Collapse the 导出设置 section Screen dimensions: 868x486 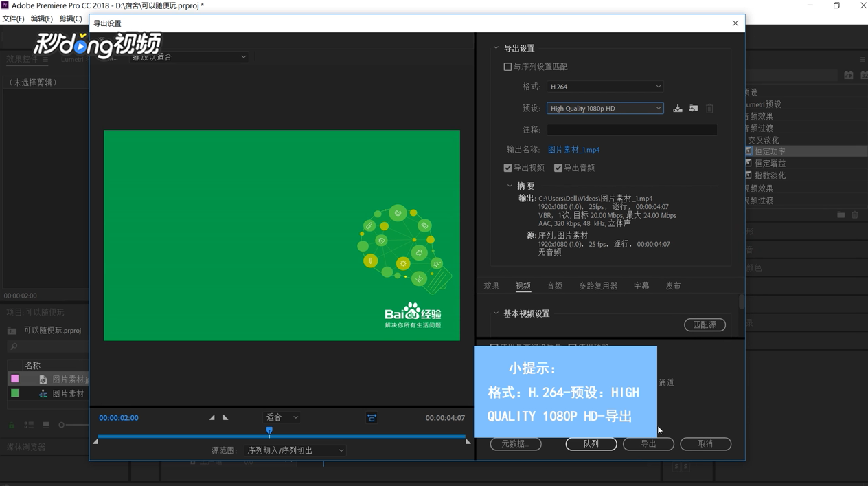point(496,48)
